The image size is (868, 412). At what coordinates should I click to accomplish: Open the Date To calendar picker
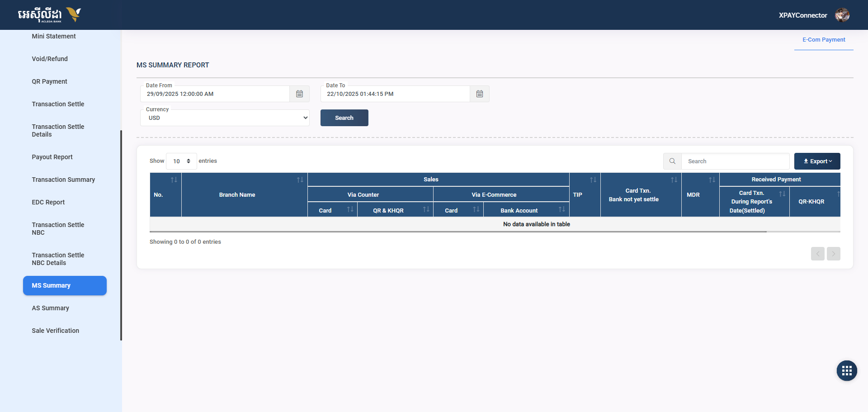[x=479, y=94]
